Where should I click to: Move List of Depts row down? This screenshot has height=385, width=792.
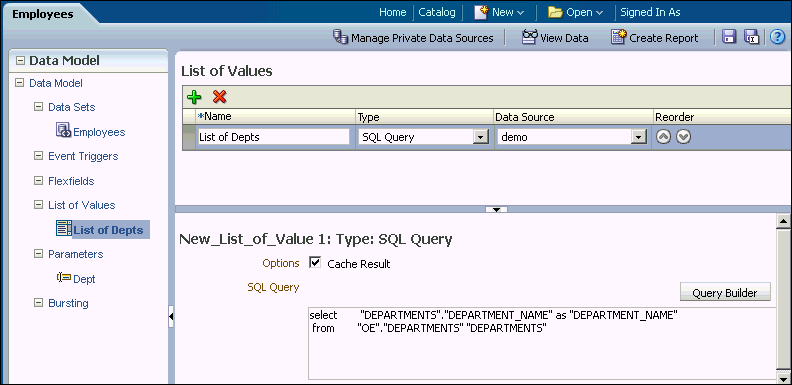(683, 137)
